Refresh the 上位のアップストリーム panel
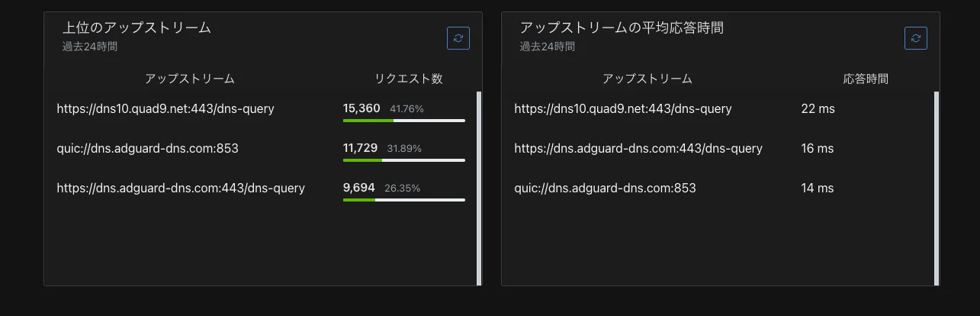Image resolution: width=980 pixels, height=316 pixels. point(458,38)
